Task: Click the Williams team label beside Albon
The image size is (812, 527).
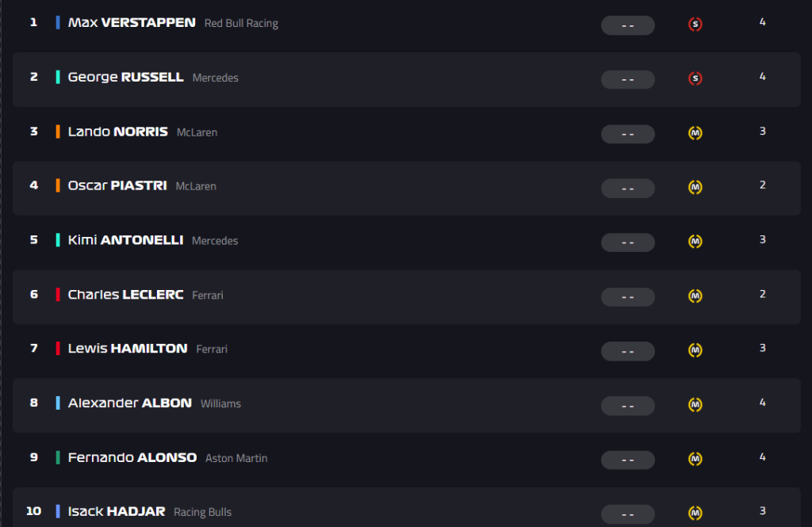Action: click(220, 403)
